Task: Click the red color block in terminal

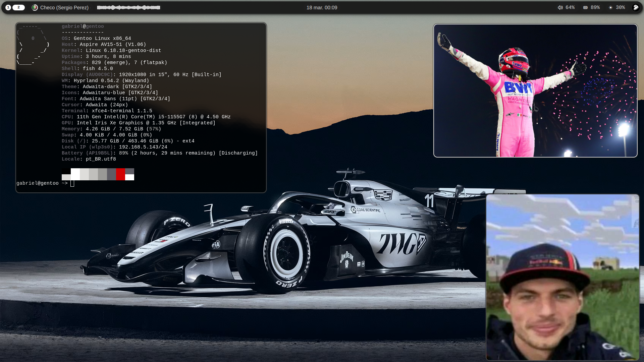Action: (x=120, y=174)
